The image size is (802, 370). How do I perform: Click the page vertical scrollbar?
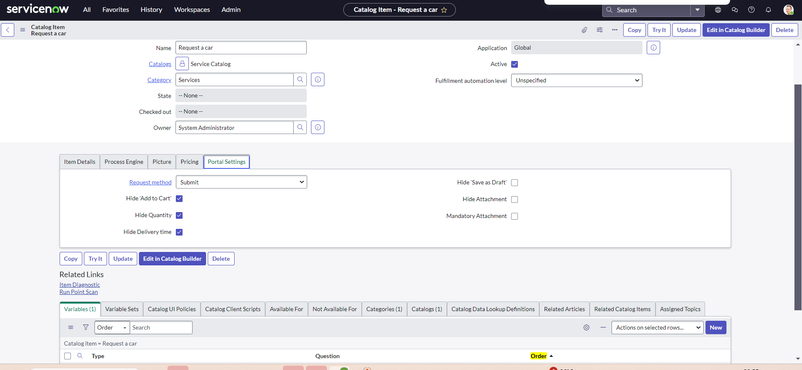pos(797,197)
